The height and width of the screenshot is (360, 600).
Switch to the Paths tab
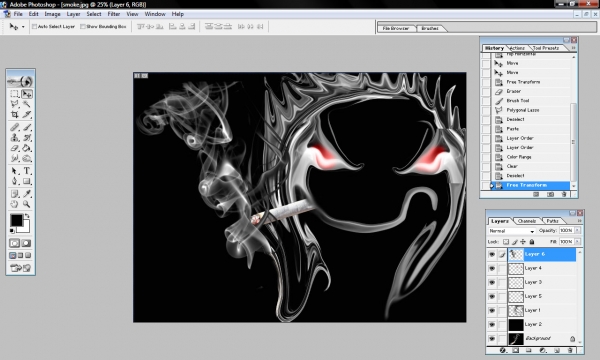coord(552,221)
